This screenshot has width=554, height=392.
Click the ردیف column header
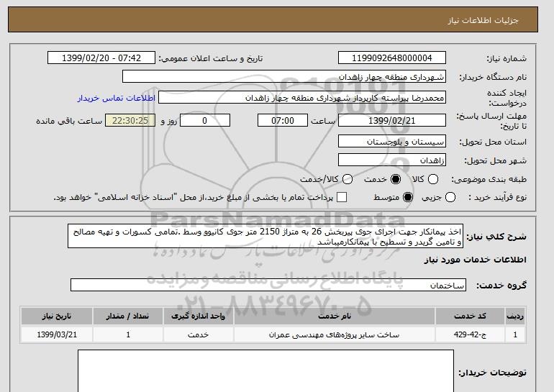tap(515, 316)
